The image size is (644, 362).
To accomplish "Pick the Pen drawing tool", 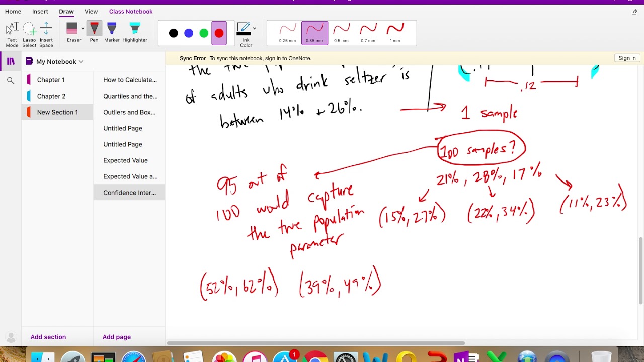I will (x=94, y=33).
